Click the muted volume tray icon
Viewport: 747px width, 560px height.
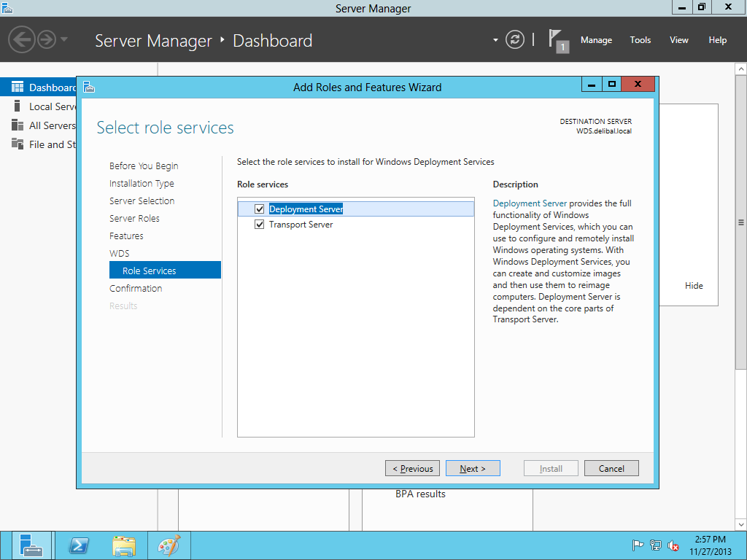tap(674, 545)
